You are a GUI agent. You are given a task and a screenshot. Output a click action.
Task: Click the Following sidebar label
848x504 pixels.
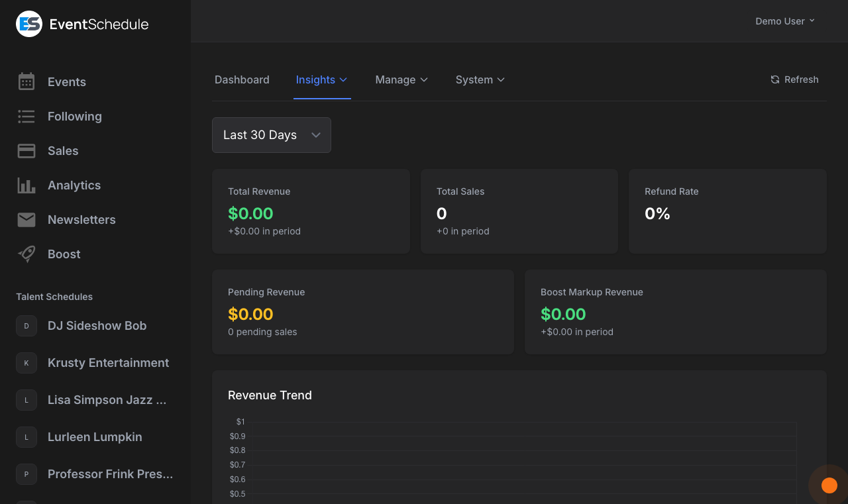click(x=75, y=117)
